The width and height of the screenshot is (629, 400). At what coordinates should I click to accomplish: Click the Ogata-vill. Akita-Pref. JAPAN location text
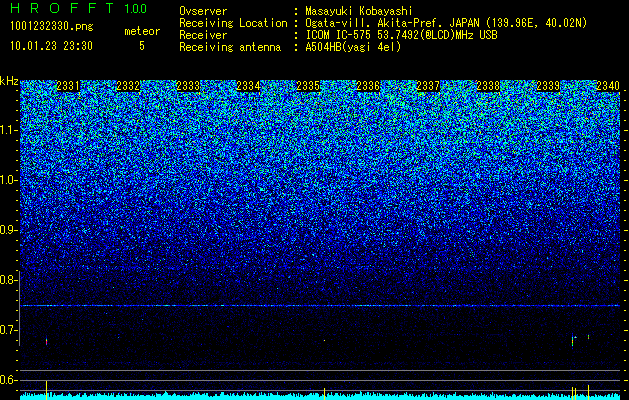[446, 23]
